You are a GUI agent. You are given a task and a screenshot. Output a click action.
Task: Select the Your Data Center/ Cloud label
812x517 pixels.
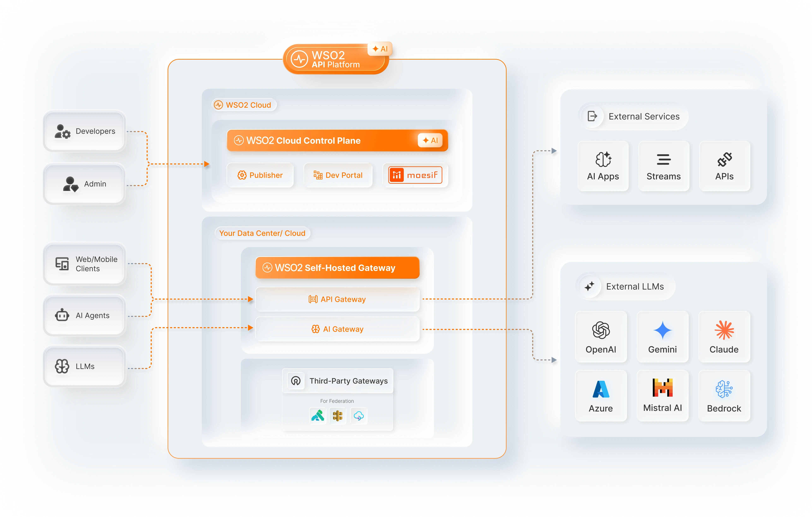point(262,233)
